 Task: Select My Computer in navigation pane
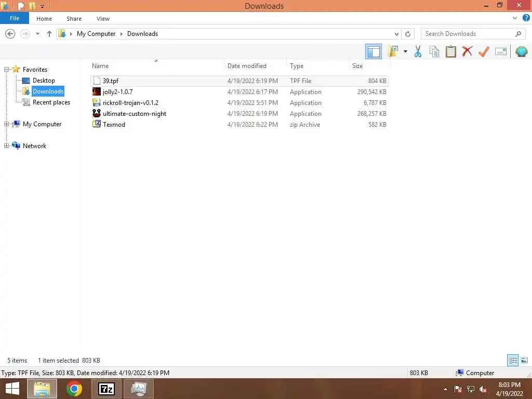[x=42, y=124]
